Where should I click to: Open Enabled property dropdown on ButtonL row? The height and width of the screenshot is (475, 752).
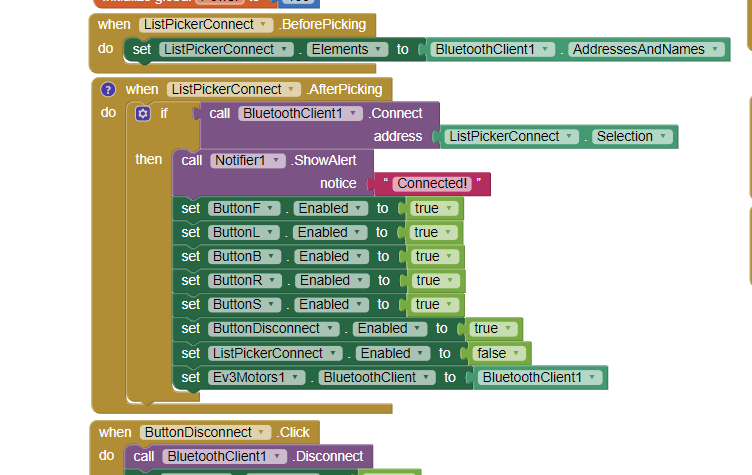coord(330,232)
